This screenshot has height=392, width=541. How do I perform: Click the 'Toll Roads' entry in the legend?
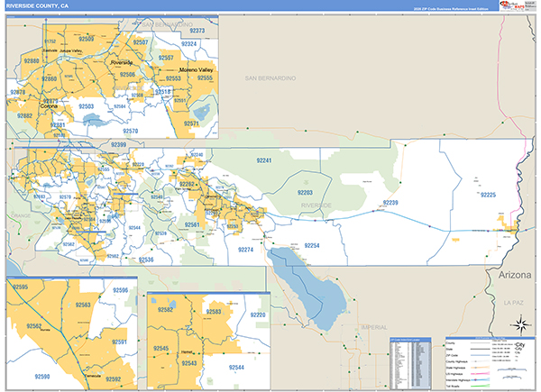point(454,386)
